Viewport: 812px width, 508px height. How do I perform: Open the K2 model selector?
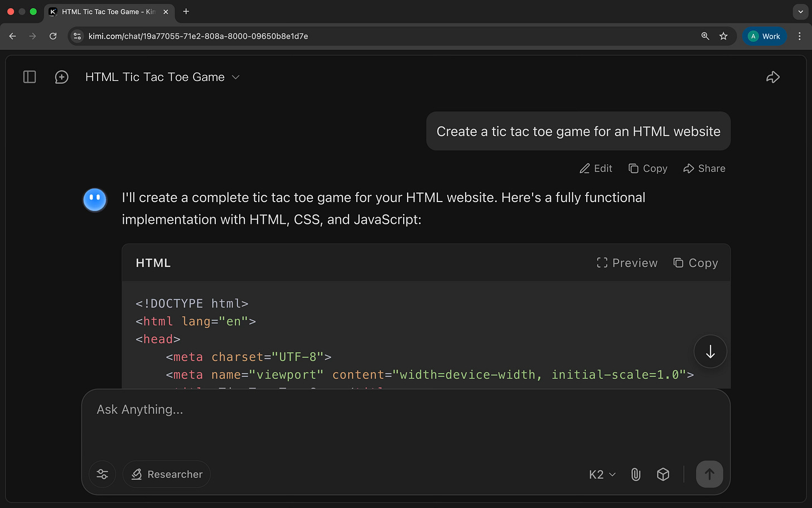(x=602, y=475)
